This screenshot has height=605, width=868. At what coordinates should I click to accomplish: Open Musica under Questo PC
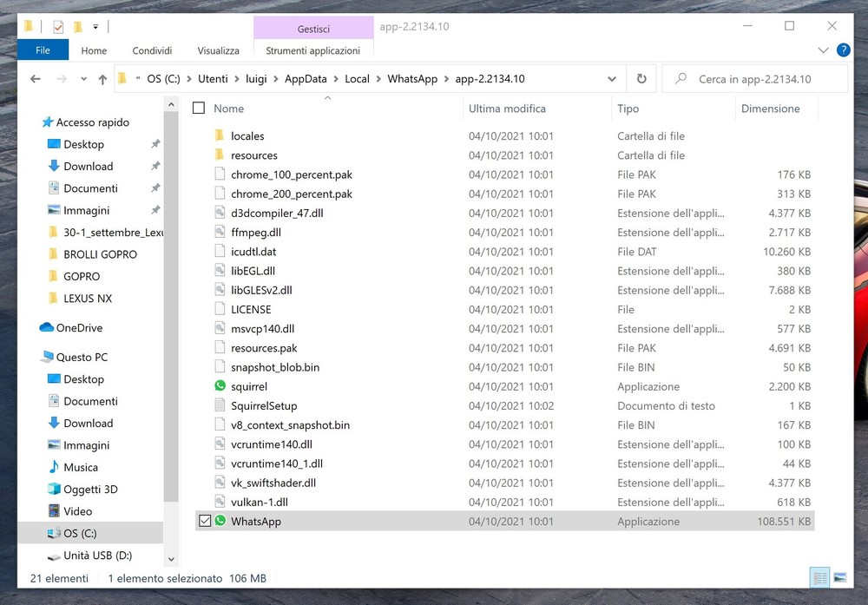(80, 467)
